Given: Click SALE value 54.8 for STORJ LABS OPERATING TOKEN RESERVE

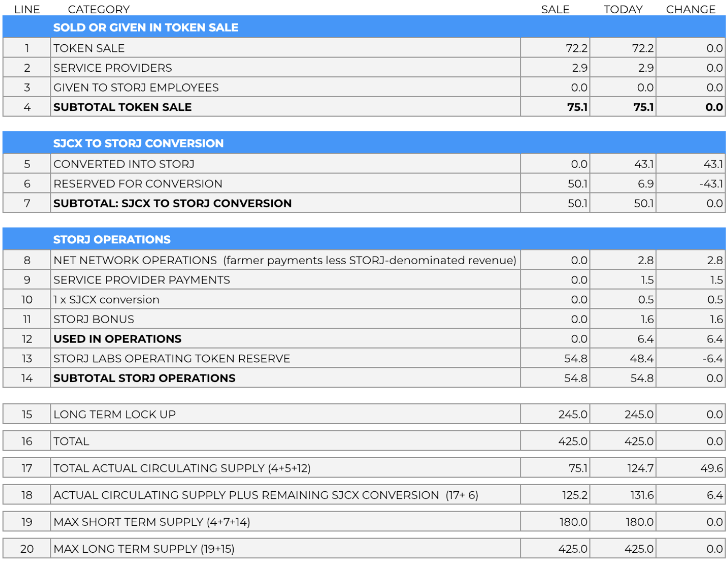Looking at the screenshot, I should (x=576, y=359).
